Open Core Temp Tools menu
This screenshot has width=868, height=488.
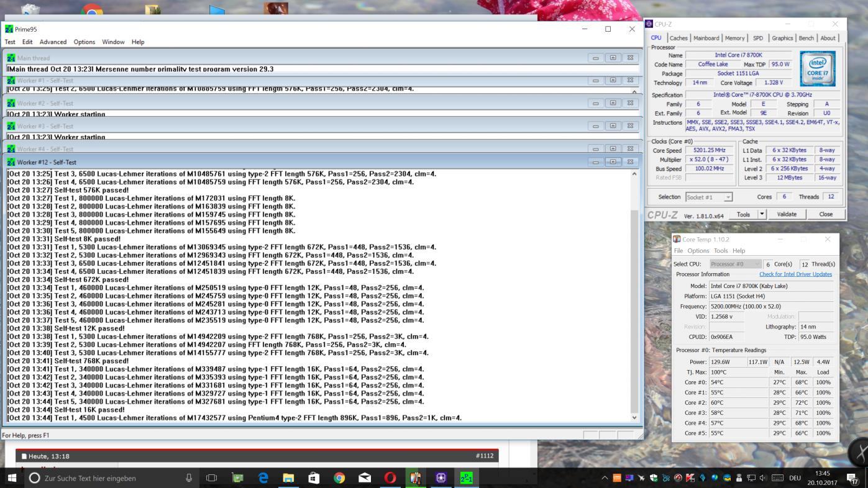pyautogui.click(x=721, y=251)
